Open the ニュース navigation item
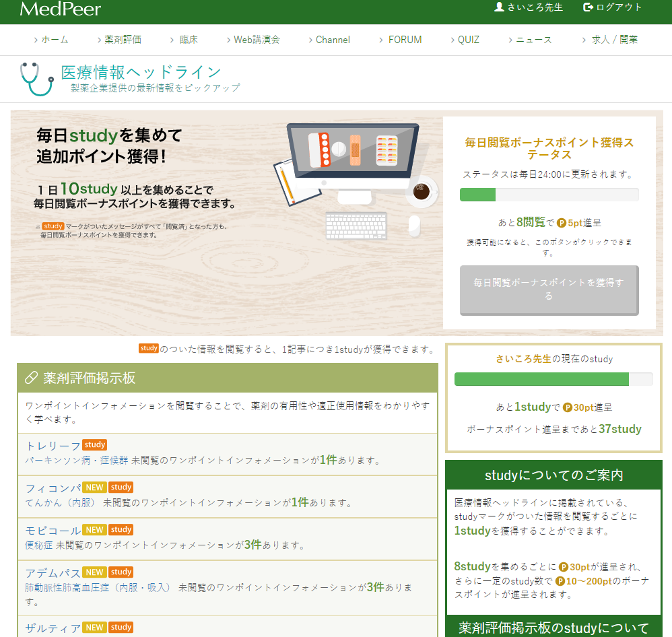 pyautogui.click(x=530, y=40)
